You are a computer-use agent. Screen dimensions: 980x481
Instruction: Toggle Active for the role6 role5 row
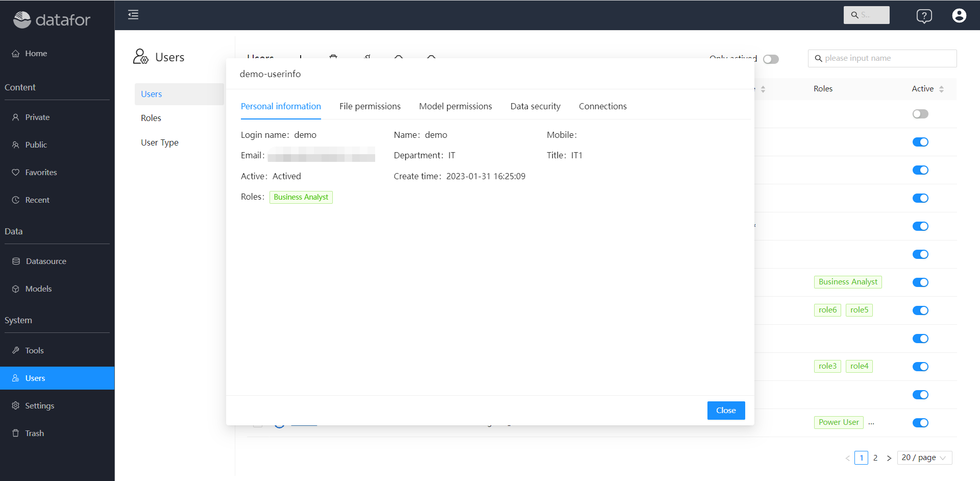point(920,310)
